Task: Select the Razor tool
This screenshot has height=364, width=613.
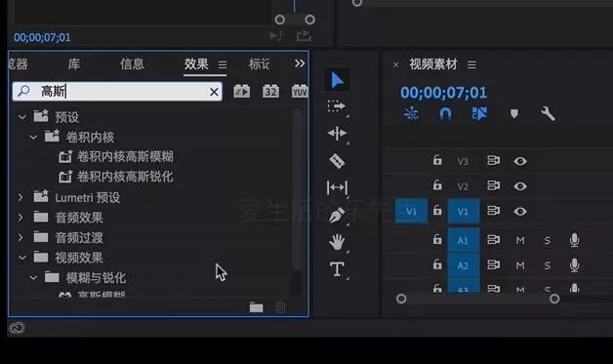Action: 337,161
